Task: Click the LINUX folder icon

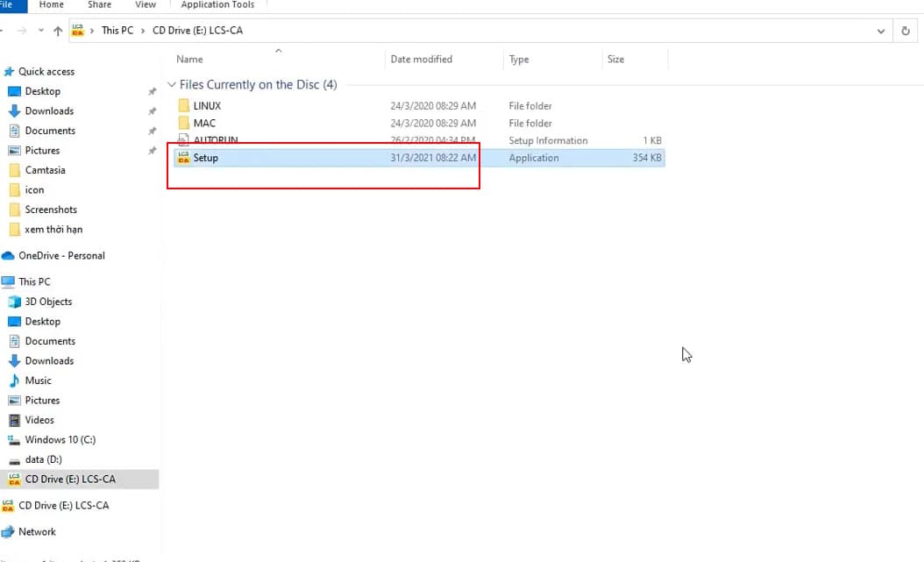Action: click(183, 106)
